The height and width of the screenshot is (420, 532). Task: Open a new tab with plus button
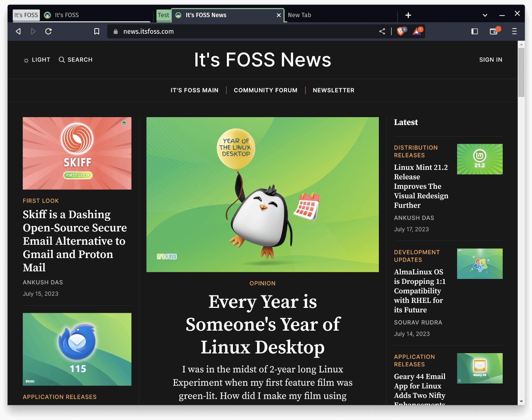(x=408, y=15)
